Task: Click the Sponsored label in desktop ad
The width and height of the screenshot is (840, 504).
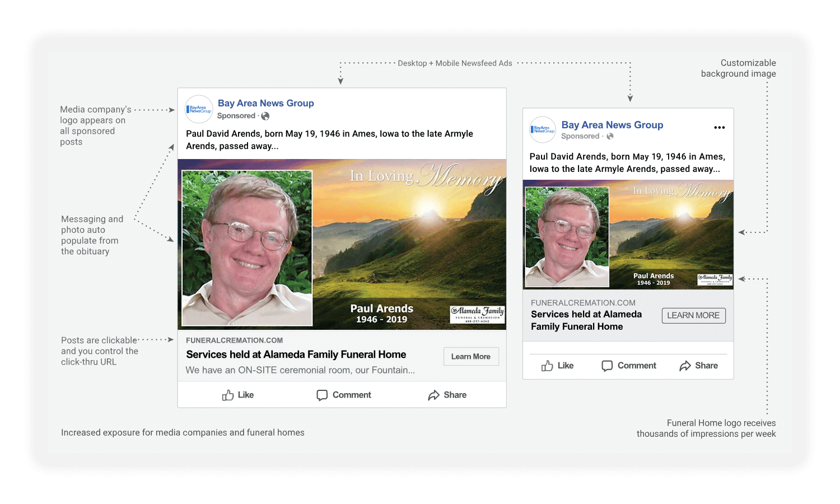Action: [236, 116]
